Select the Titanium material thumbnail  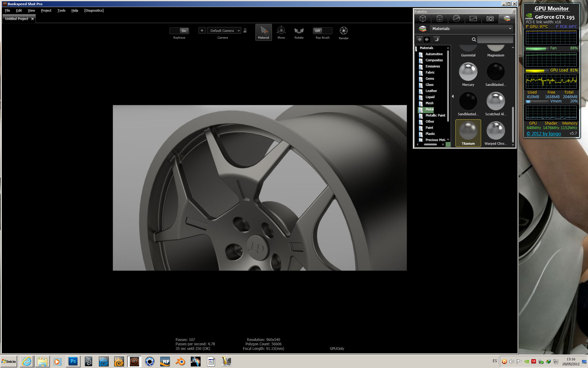coord(468,133)
